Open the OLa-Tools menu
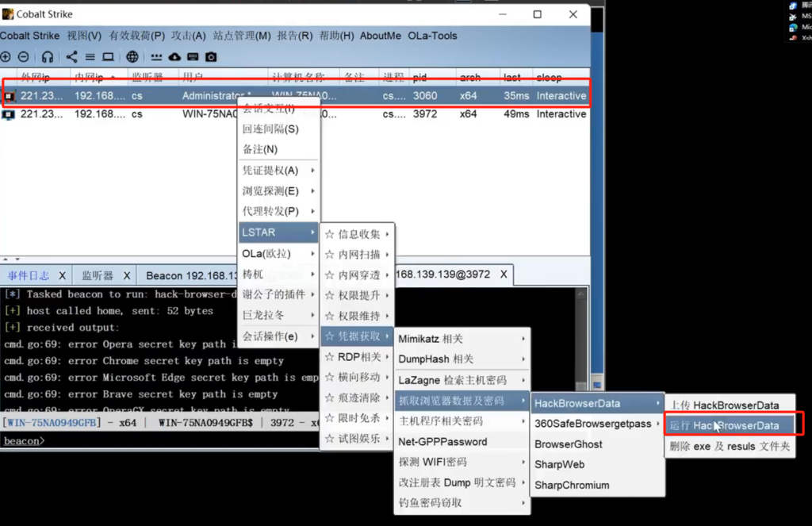This screenshot has height=526, width=812. [432, 36]
